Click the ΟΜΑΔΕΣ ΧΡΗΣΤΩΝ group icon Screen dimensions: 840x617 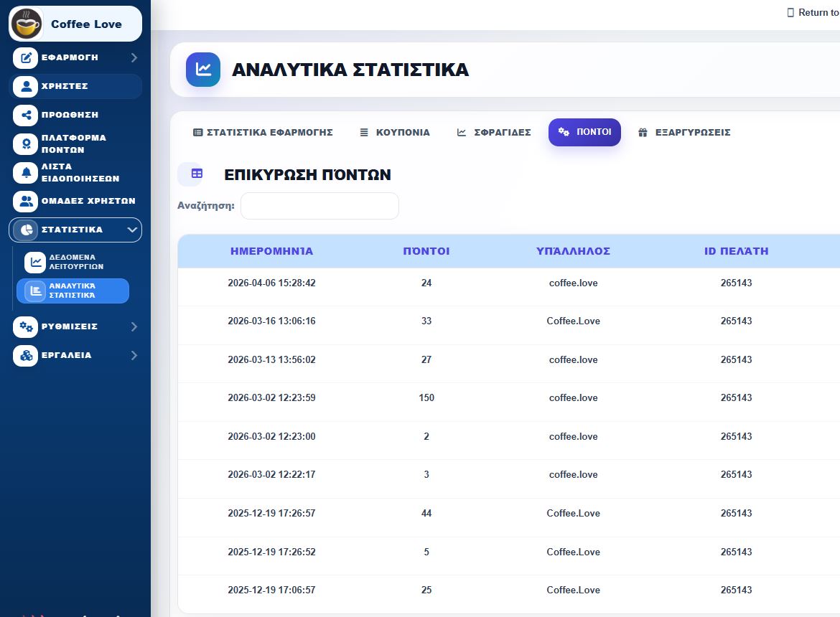point(25,201)
